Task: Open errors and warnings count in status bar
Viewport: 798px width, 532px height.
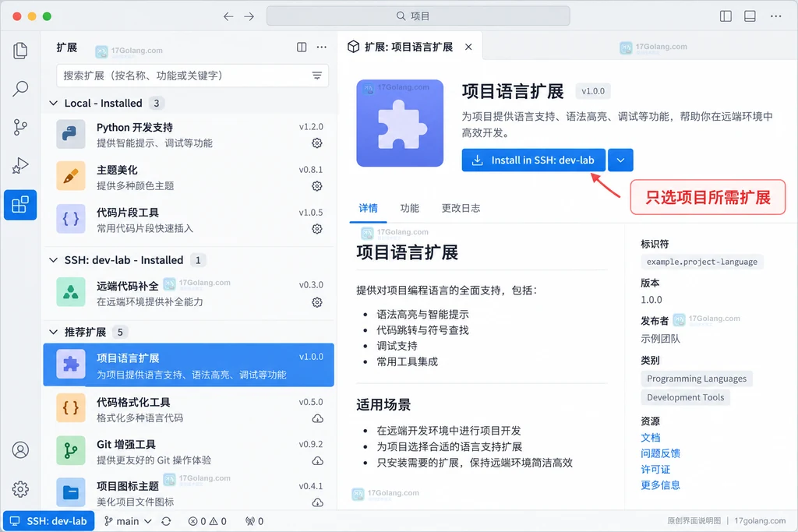Action: click(x=207, y=521)
